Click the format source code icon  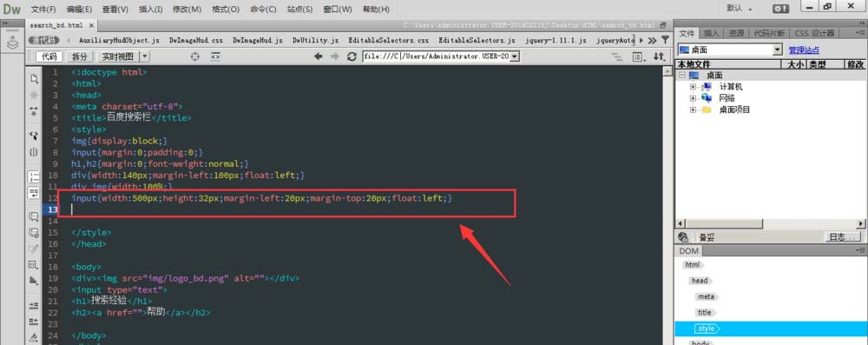click(x=34, y=337)
